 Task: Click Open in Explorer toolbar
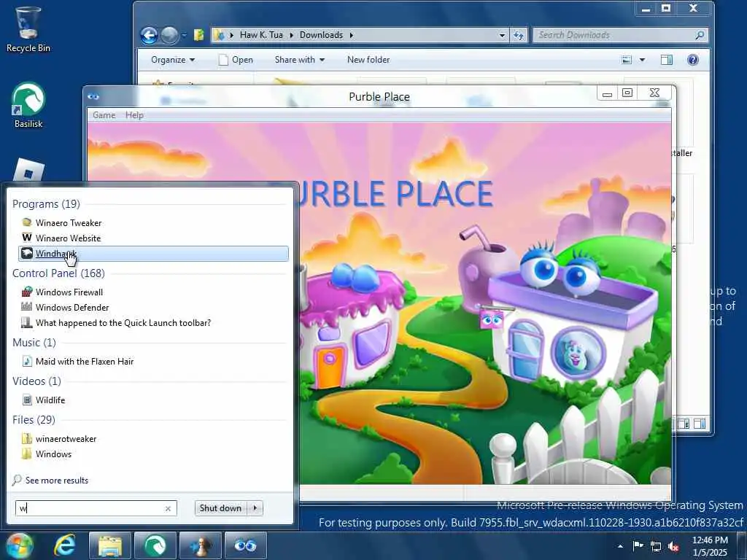coord(236,60)
